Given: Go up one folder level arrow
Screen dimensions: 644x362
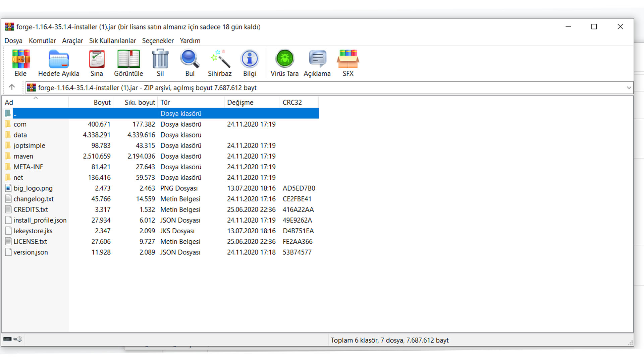Looking at the screenshot, I should point(12,87).
